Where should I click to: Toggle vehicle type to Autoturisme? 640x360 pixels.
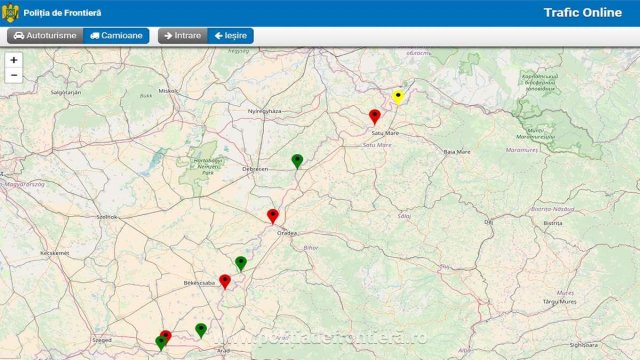(45, 36)
